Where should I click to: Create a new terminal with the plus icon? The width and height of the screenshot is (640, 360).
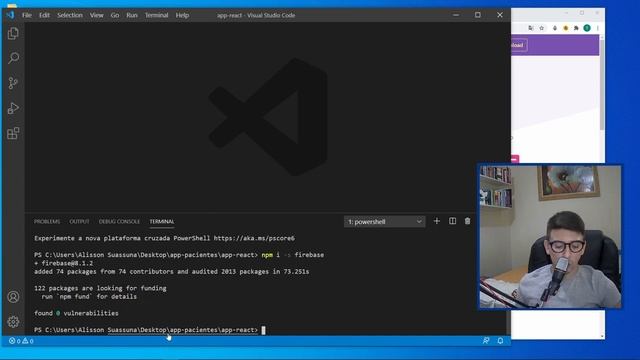437,221
